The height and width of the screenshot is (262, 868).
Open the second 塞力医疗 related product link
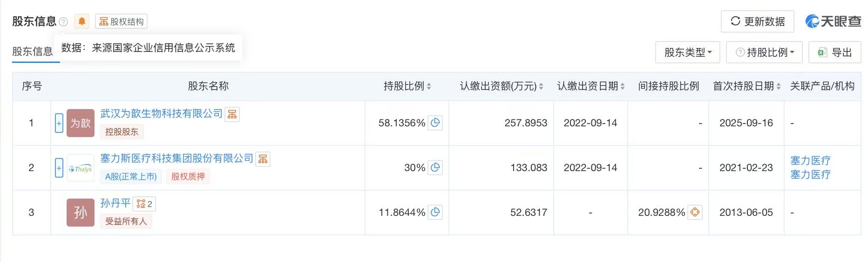pos(810,175)
